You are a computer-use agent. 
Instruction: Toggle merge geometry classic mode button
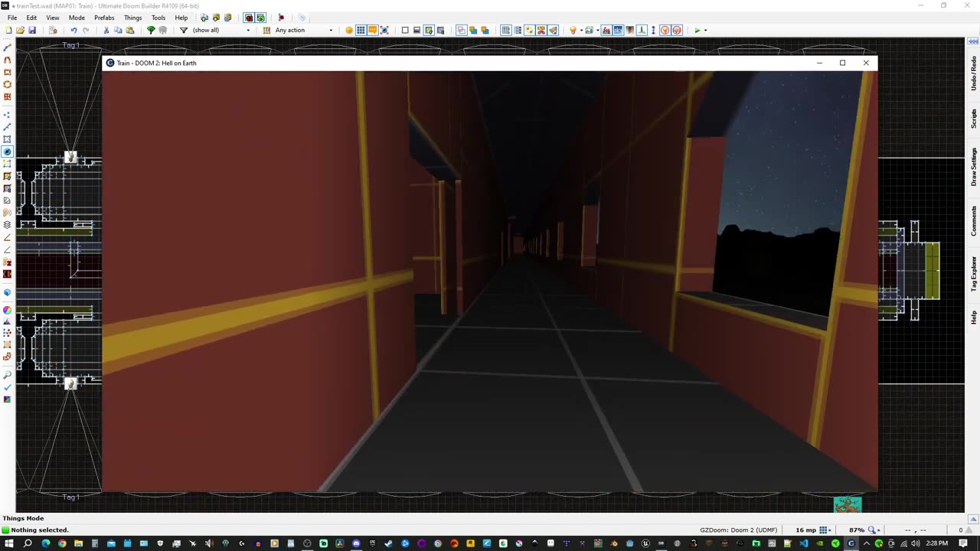click(462, 30)
